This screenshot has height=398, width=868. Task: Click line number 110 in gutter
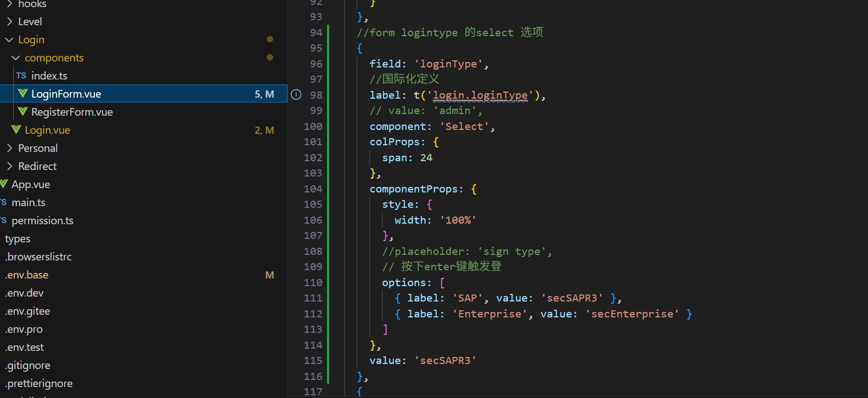click(x=313, y=282)
